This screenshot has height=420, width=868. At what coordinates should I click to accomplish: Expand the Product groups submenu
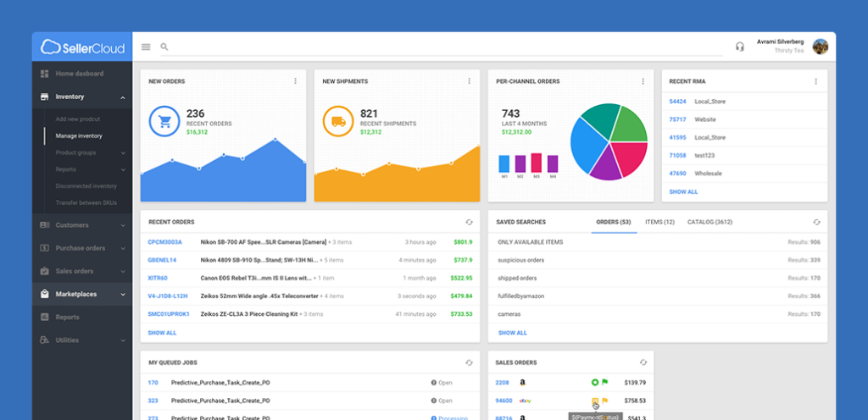click(x=123, y=153)
